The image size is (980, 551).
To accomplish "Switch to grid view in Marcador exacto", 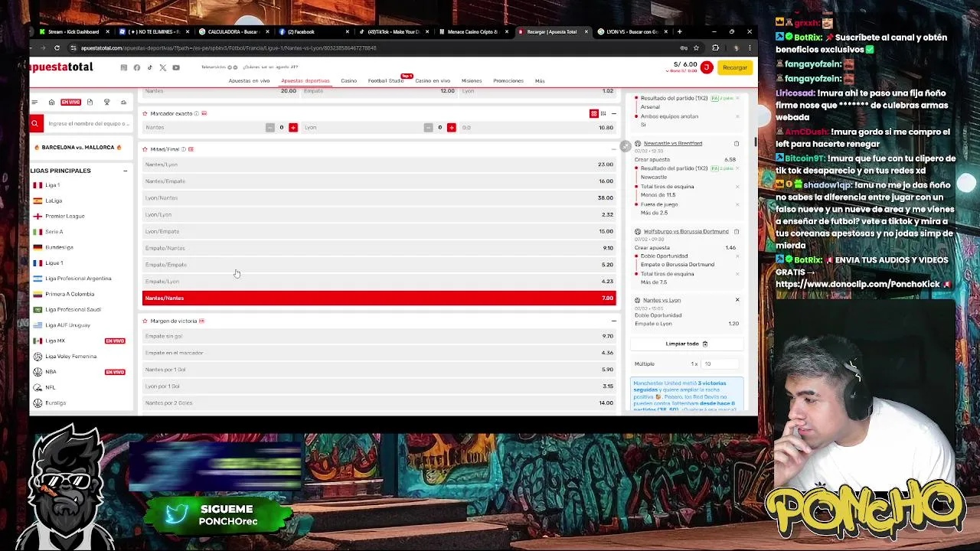I will [x=593, y=113].
